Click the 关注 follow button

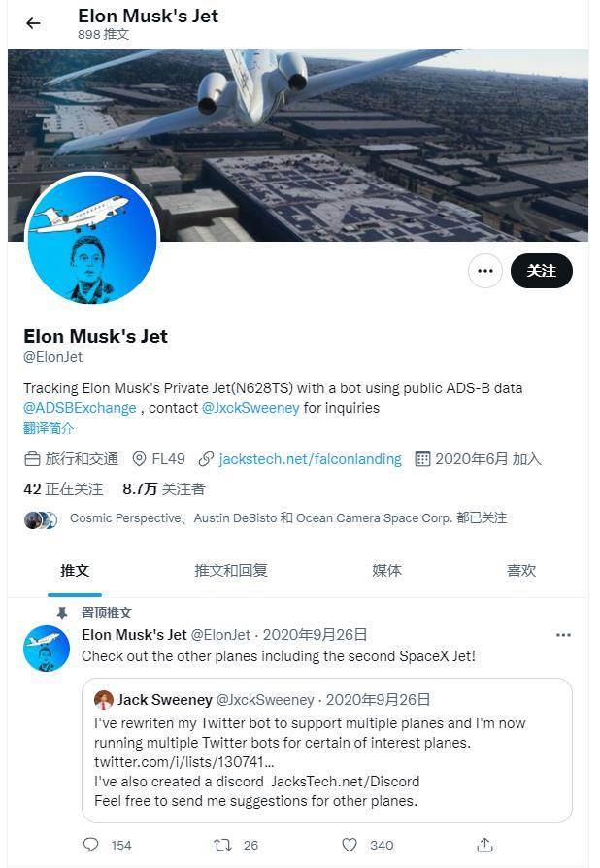pos(542,271)
